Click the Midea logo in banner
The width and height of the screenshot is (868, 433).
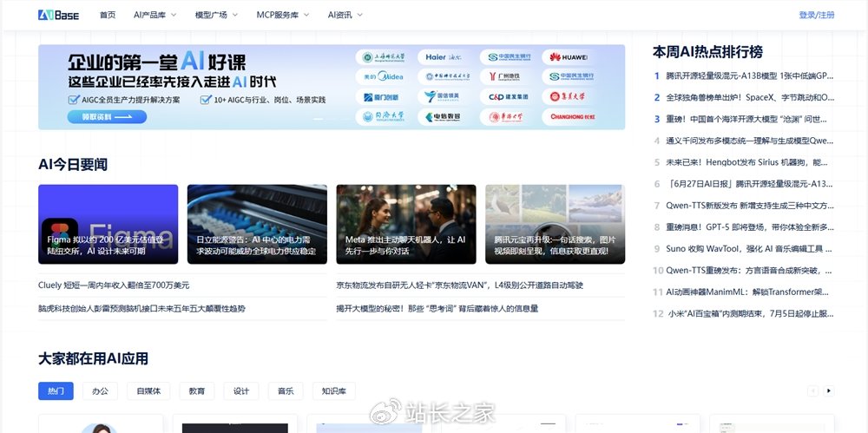click(383, 77)
